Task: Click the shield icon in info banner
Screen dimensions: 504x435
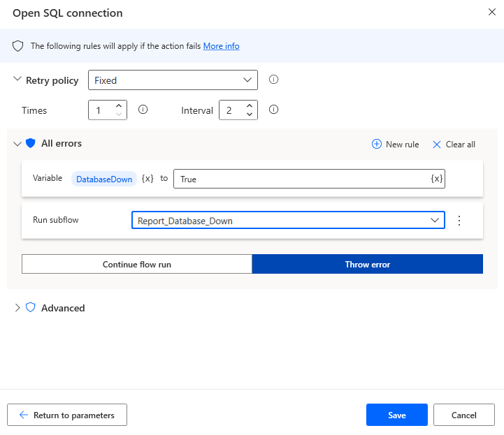Action: (17, 46)
